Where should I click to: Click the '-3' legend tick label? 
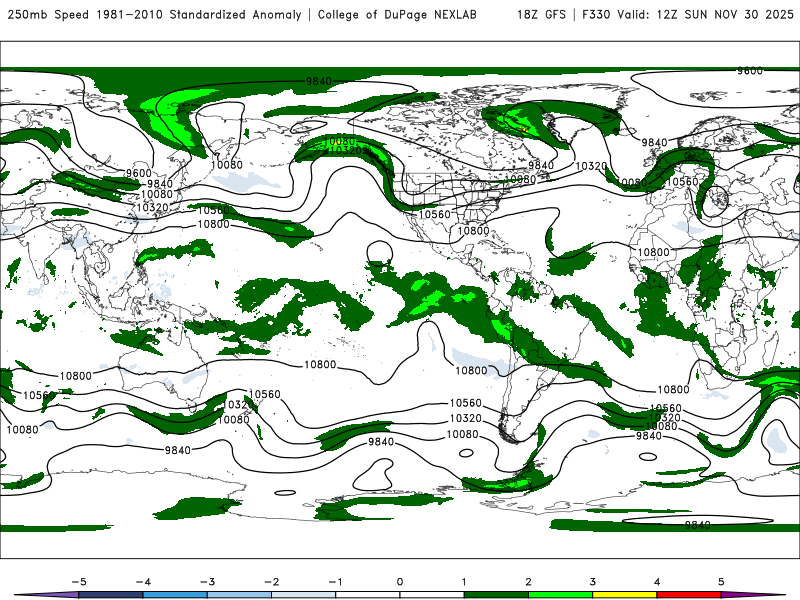point(207,582)
